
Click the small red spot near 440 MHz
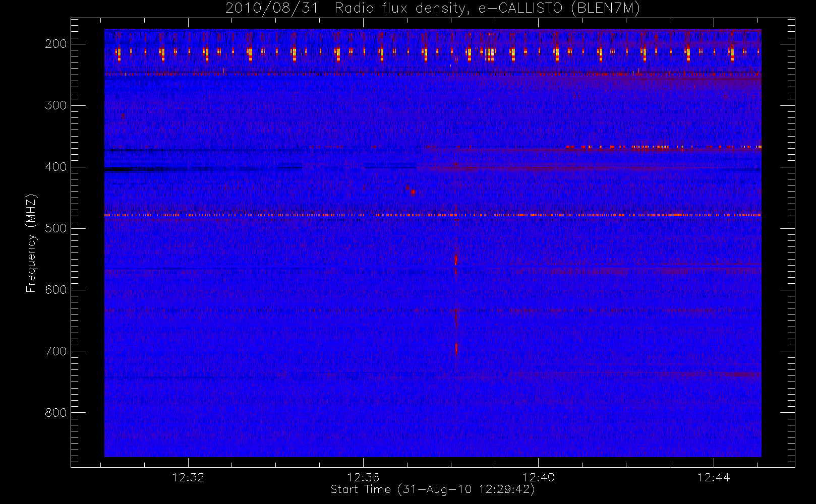tap(413, 192)
